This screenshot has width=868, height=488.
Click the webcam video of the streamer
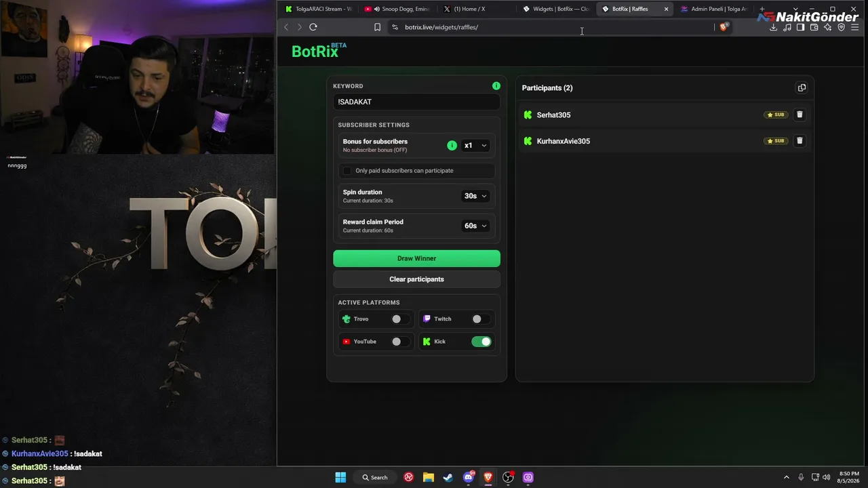[137, 77]
